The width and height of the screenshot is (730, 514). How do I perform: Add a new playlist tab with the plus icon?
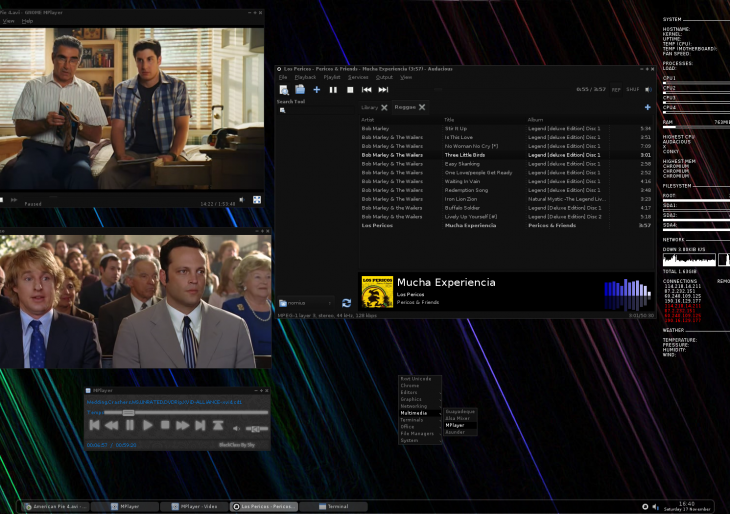[x=647, y=107]
